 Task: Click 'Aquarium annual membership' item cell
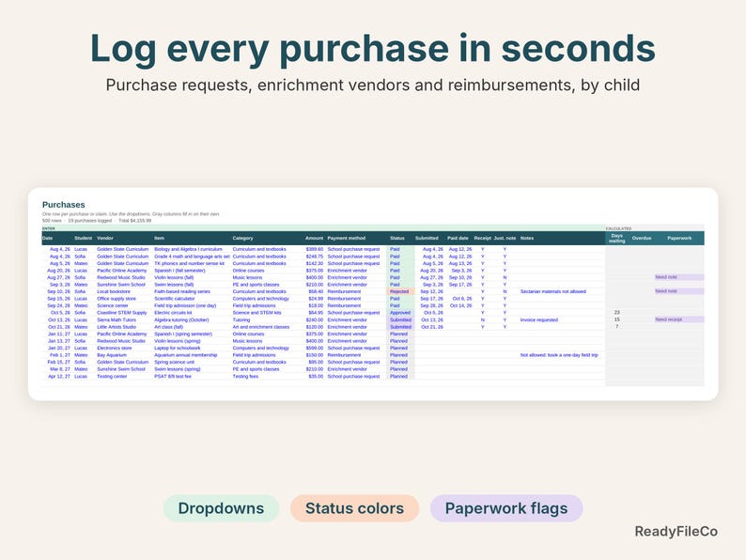click(x=185, y=355)
